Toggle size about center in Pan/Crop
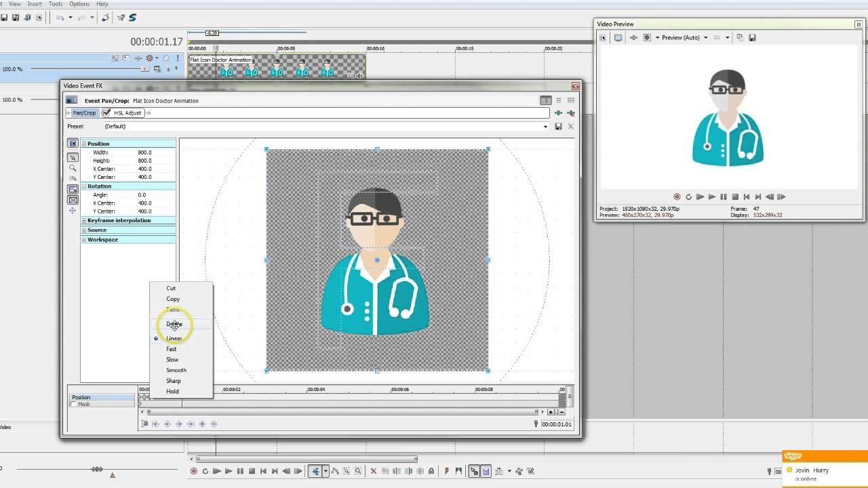The image size is (868, 488). (73, 200)
